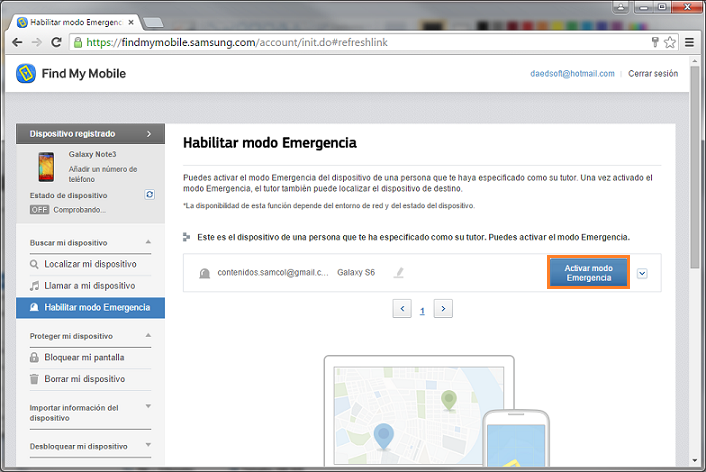Click the green map pin on illustration
Image resolution: width=706 pixels, height=472 pixels.
click(x=449, y=400)
